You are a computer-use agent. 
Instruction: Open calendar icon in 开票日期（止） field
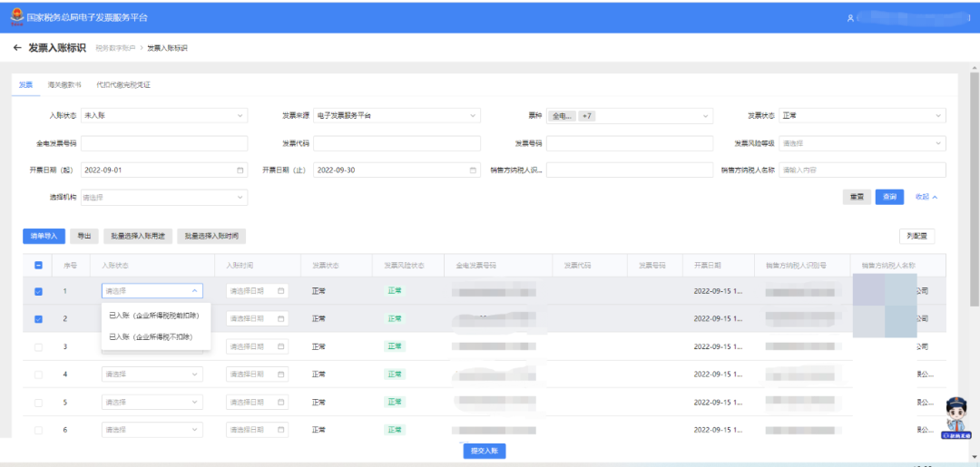pyautogui.click(x=473, y=170)
